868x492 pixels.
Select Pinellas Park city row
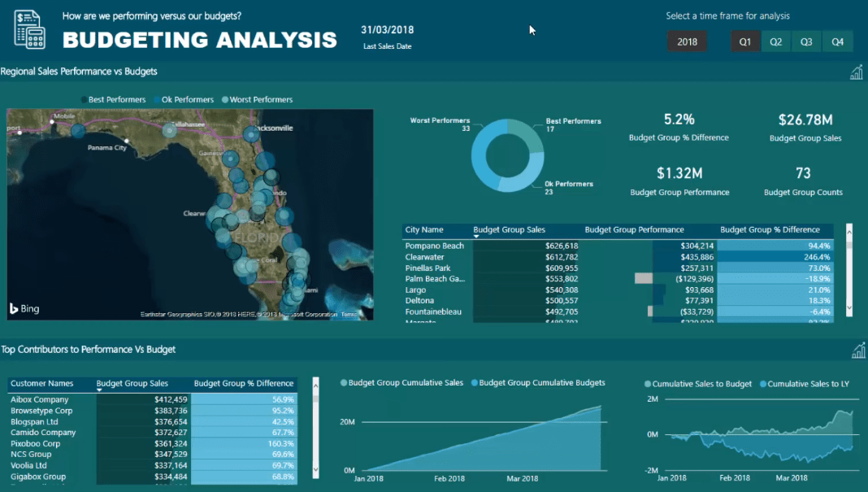(x=618, y=268)
